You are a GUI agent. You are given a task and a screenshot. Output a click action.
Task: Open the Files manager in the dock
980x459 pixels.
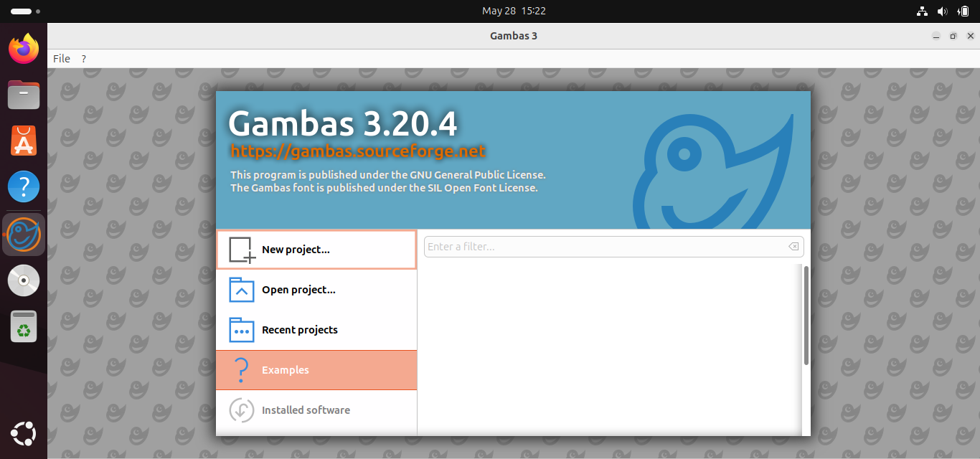[24, 95]
